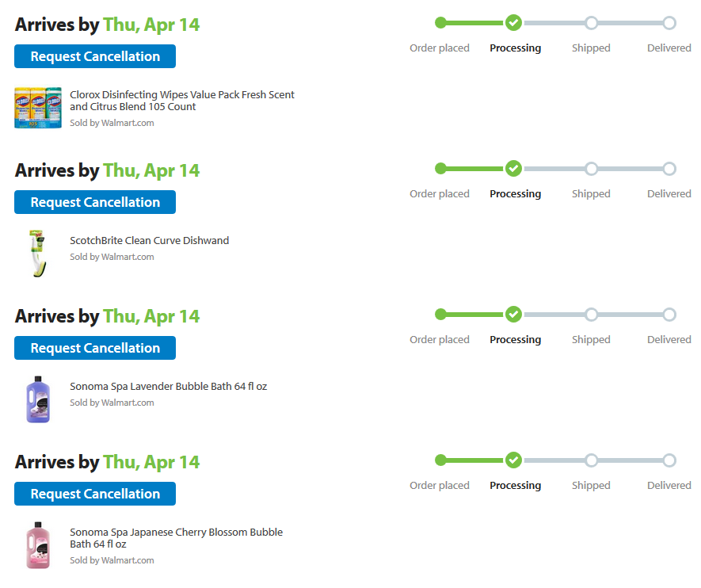Open the Sonoma Spa Japanese Cherry Blossom title link
Viewport: 701px width, 588px height.
tap(176, 538)
